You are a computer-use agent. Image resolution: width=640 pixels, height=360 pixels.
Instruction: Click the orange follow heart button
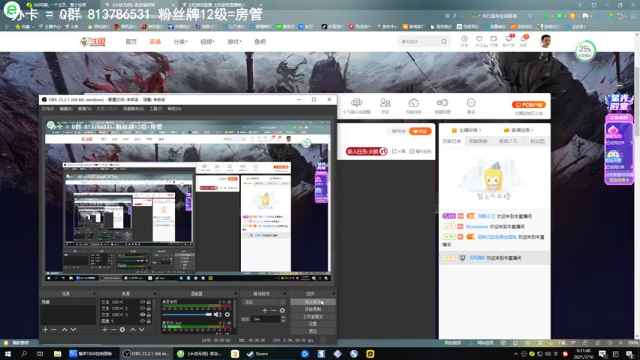[420, 131]
